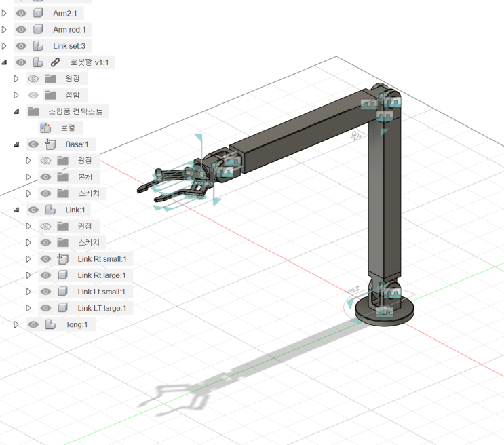This screenshot has height=445, width=504.
Task: Click the 90° angle label on the arm
Action: point(356,136)
